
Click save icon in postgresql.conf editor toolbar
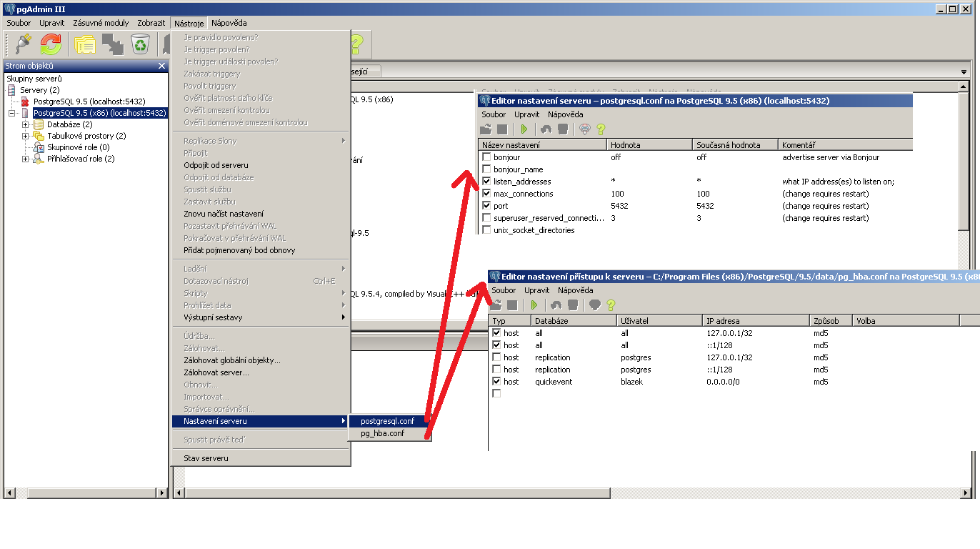(502, 129)
